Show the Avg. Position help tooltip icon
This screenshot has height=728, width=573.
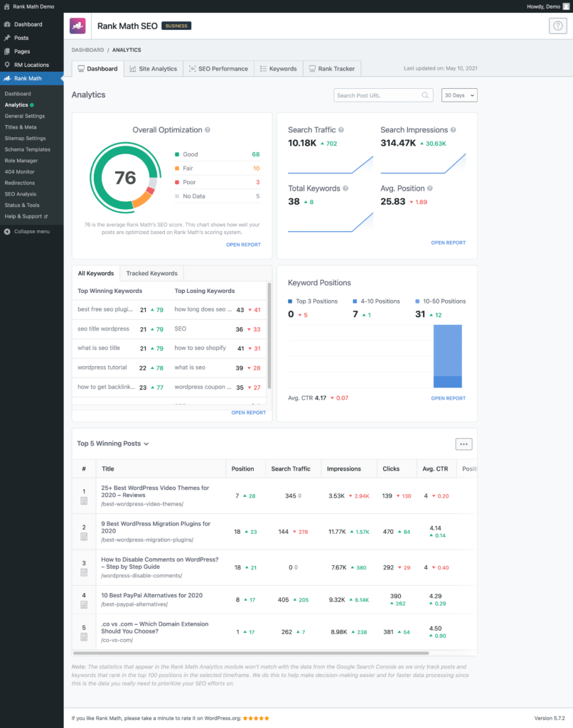click(x=430, y=188)
